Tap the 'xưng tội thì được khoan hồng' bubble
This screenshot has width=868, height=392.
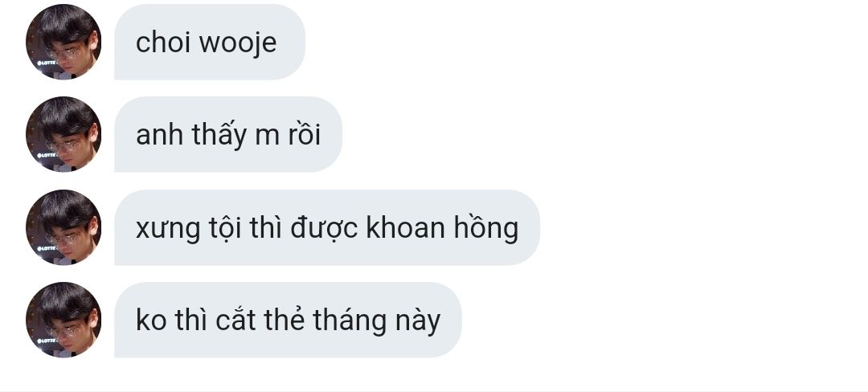pyautogui.click(x=327, y=227)
